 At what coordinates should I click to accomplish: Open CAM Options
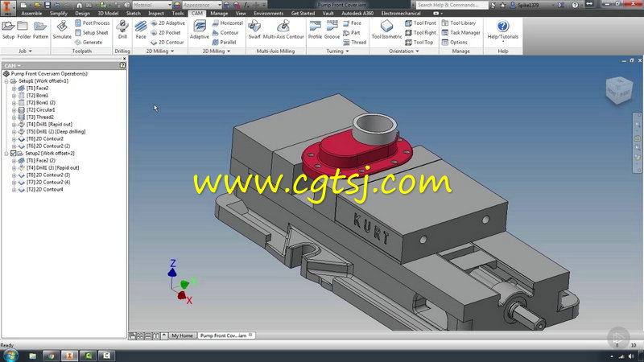(x=454, y=42)
